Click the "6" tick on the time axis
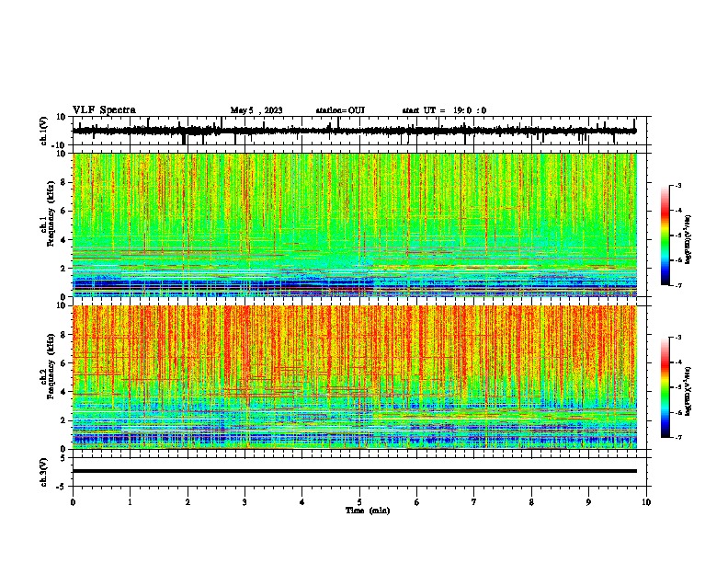The image size is (728, 563). (x=417, y=502)
